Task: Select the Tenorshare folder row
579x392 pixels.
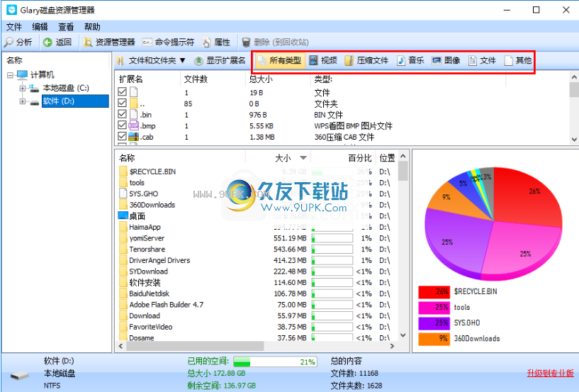Action: pyautogui.click(x=257, y=249)
